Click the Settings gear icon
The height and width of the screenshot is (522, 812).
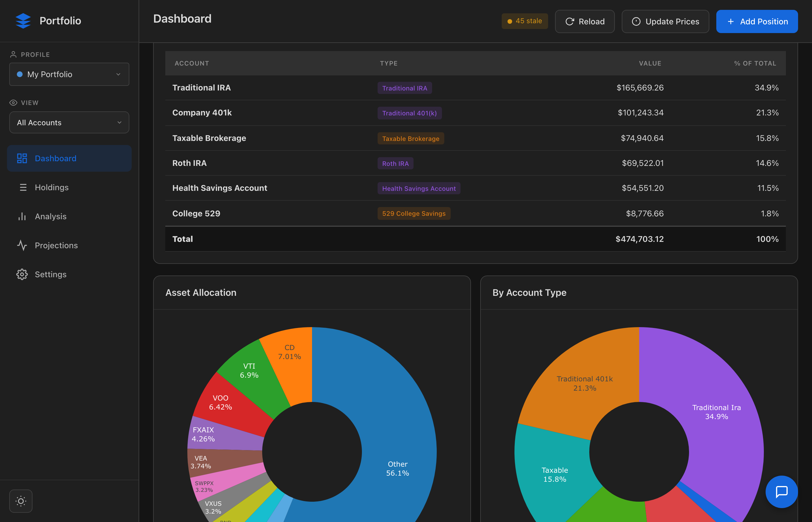coord(22,274)
